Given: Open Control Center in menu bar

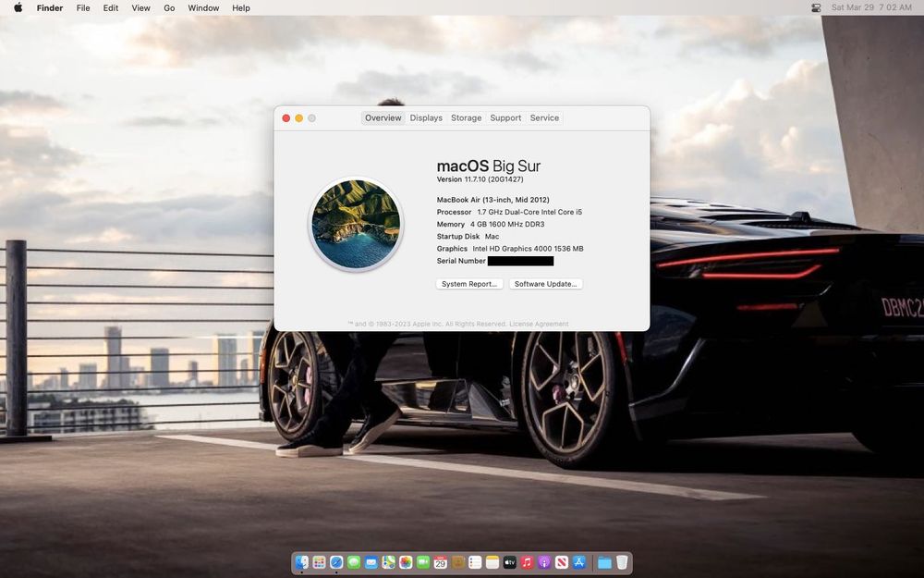Looking at the screenshot, I should [816, 7].
